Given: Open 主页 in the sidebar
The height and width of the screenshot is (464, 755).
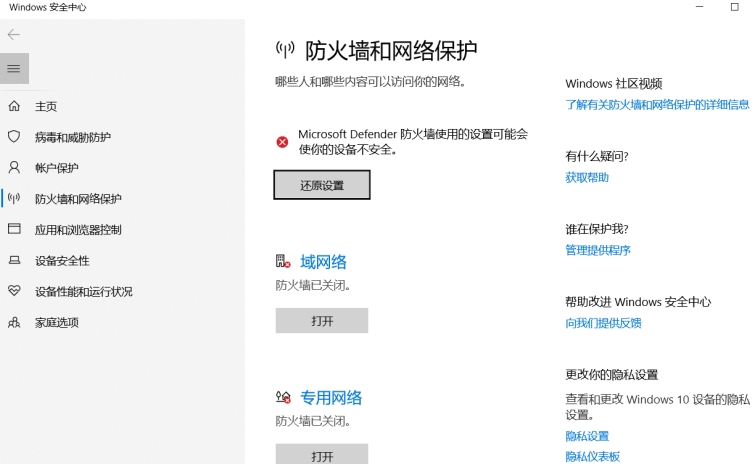Looking at the screenshot, I should (46, 106).
